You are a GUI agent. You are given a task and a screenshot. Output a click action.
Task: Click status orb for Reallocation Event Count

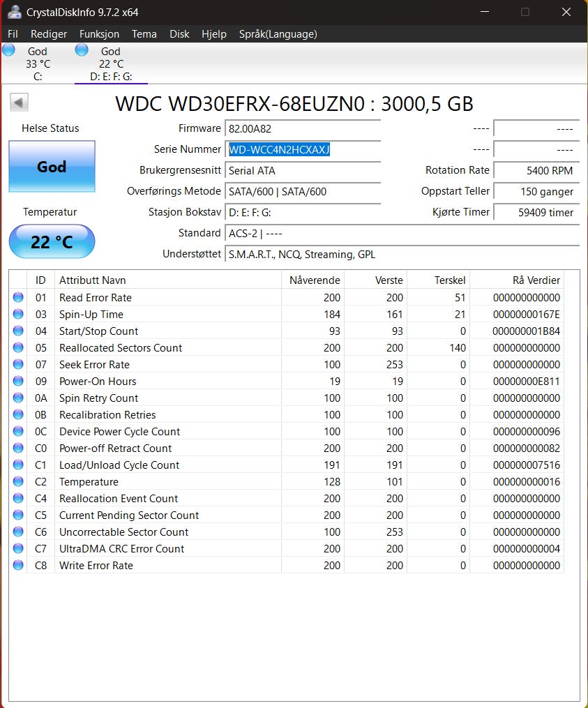point(18,497)
